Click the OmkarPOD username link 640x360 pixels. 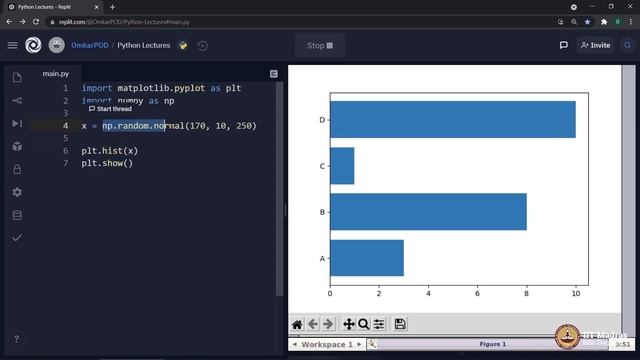(90, 45)
